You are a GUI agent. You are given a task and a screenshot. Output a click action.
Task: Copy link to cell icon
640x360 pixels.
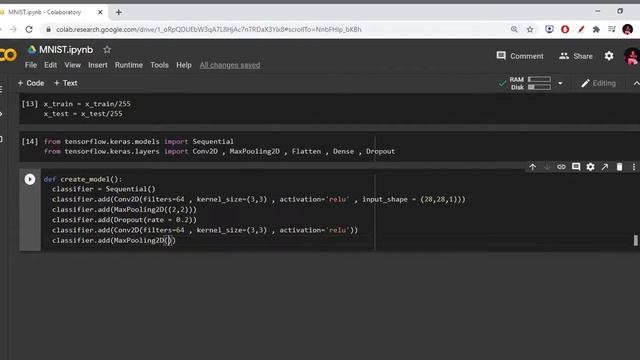pyautogui.click(x=561, y=167)
